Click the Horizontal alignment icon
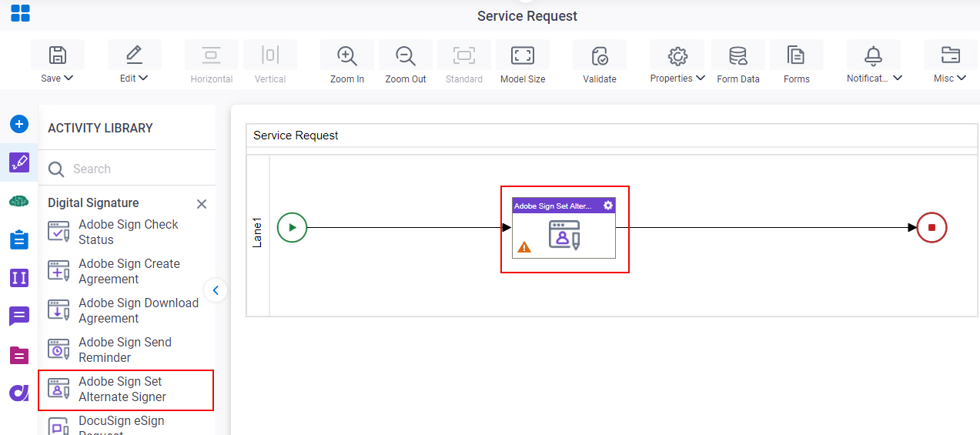This screenshot has width=980, height=435. 211,55
